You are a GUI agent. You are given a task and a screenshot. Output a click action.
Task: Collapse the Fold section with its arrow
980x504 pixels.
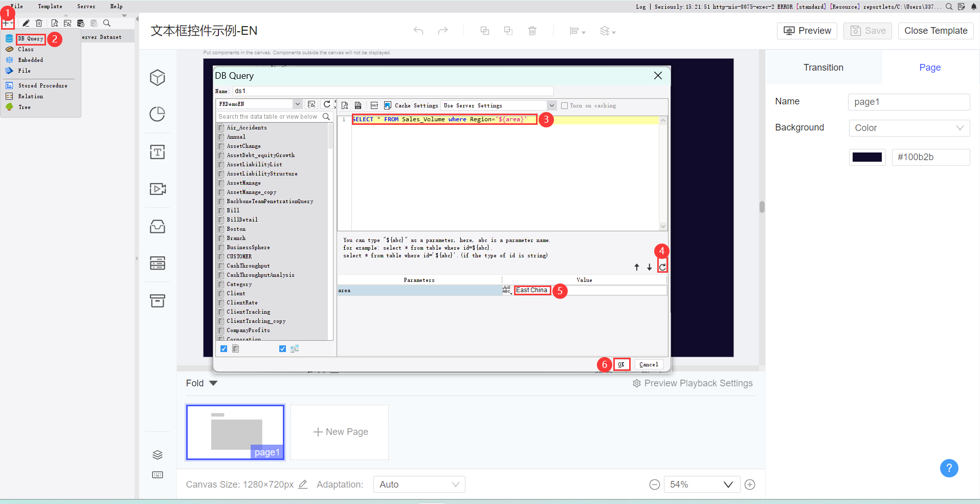(x=213, y=383)
